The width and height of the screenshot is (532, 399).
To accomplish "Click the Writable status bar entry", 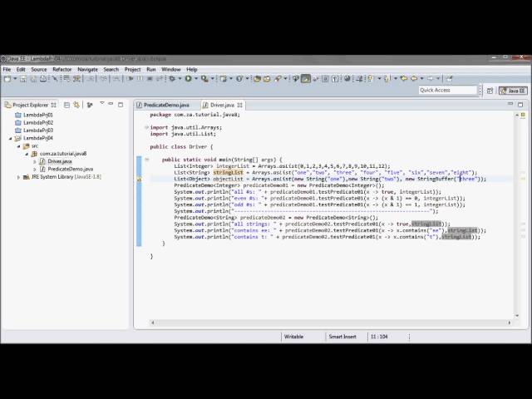I will (293, 337).
